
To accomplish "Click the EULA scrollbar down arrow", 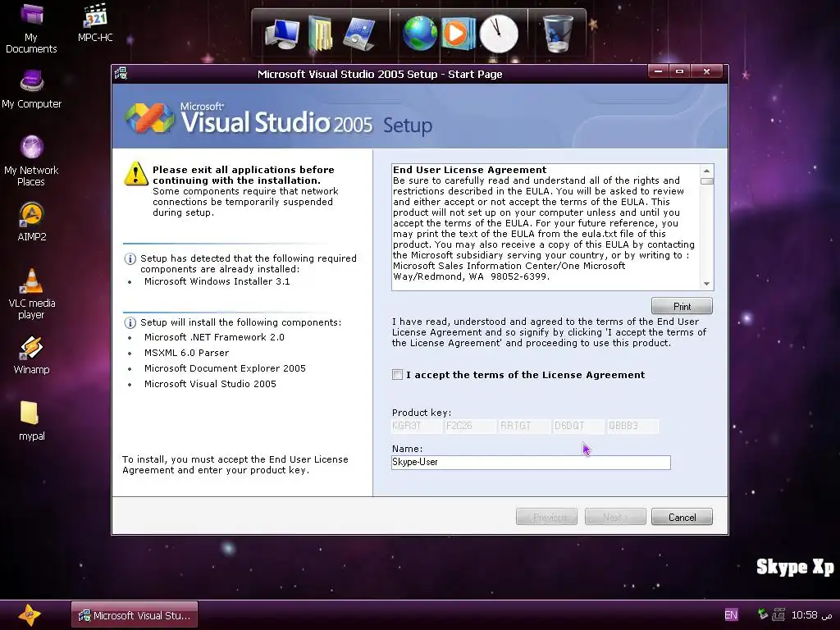I will click(706, 284).
